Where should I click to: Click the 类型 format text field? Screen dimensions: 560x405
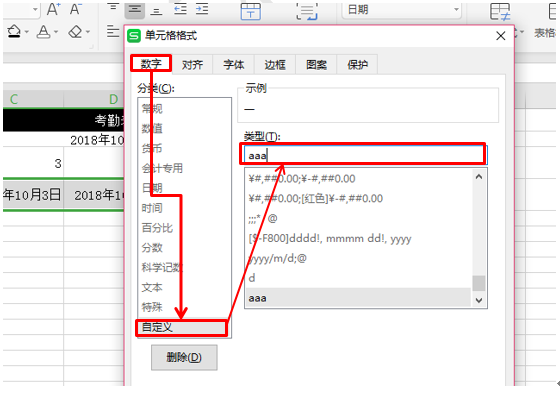click(x=363, y=155)
